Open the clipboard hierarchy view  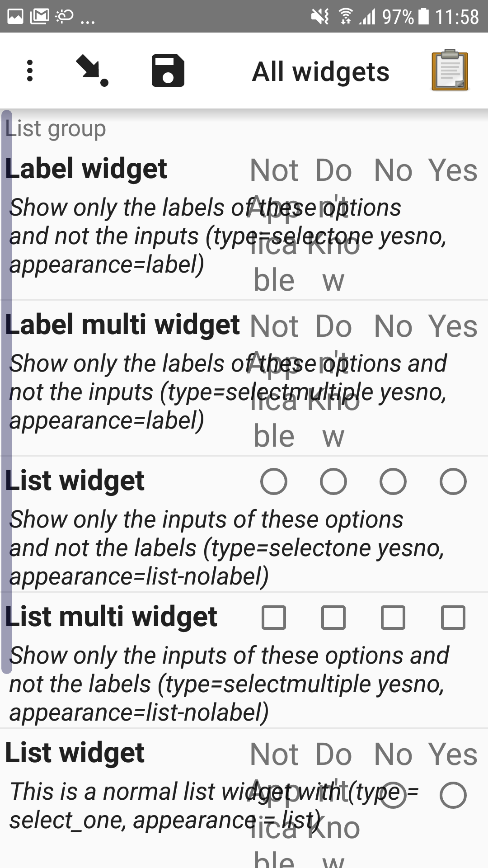(450, 71)
